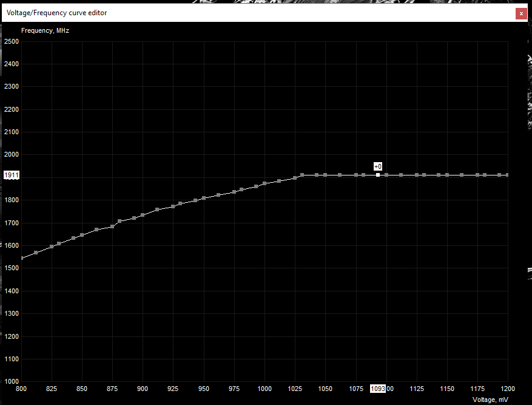Pick the curve point at 1025 mV
532x405 pixels.
pyautogui.click(x=295, y=178)
